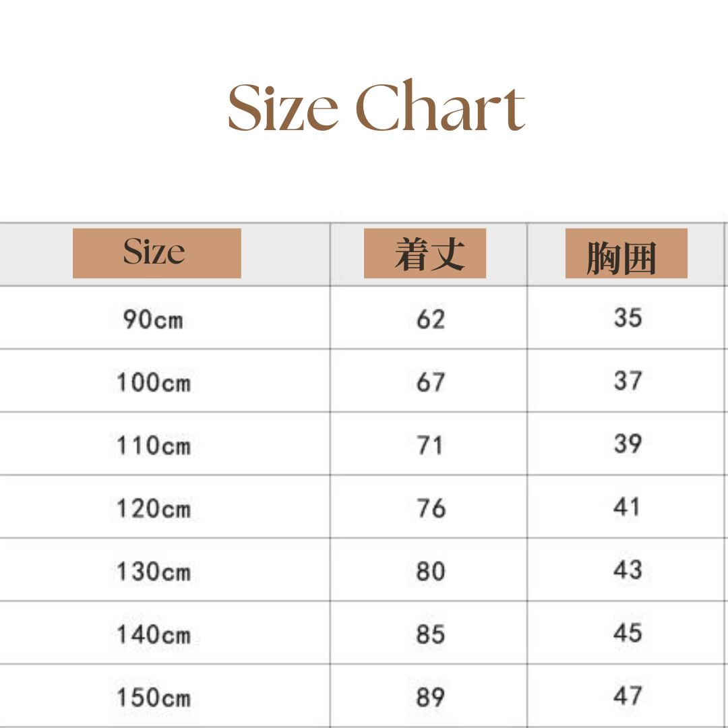Image resolution: width=728 pixels, height=728 pixels.
Task: Select the 着丈 value 67
Action: (431, 382)
